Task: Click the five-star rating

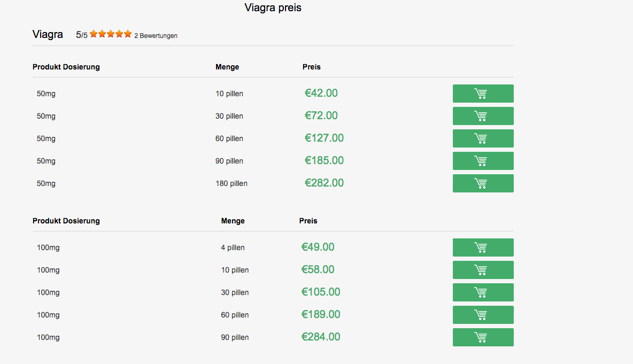Action: pos(111,34)
